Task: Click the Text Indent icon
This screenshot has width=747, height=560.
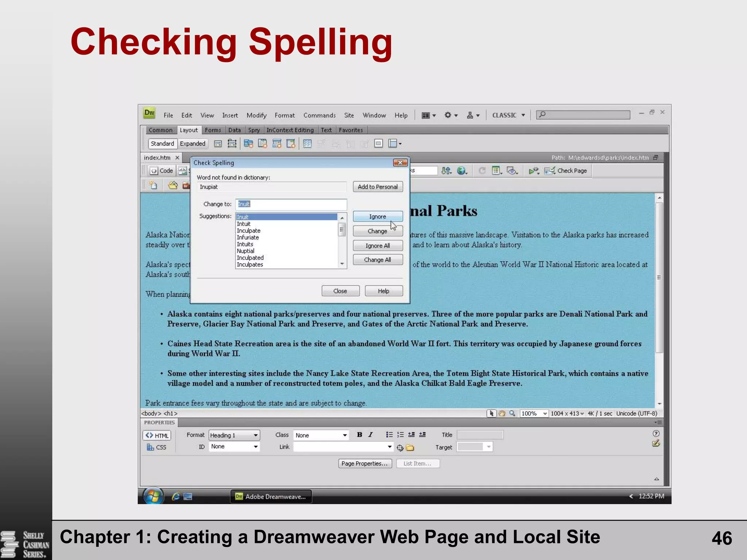Action: (x=422, y=435)
